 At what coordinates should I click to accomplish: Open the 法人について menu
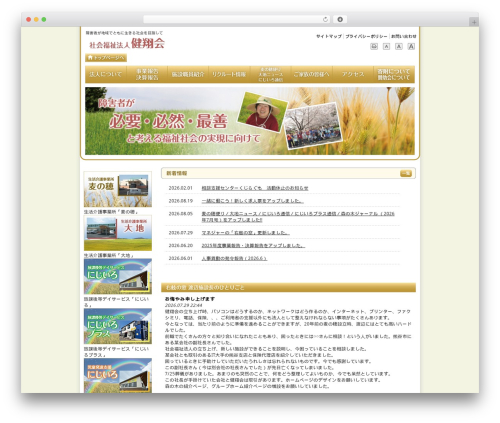pyautogui.click(x=106, y=74)
